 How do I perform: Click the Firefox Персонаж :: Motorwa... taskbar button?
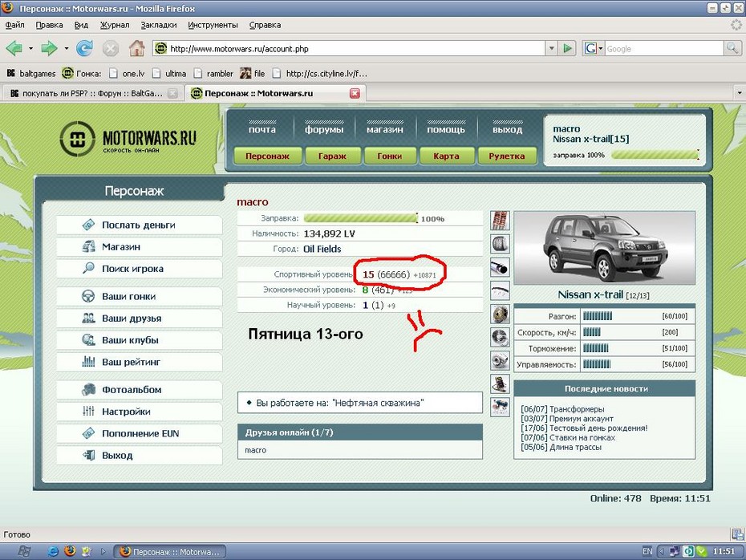(x=170, y=551)
